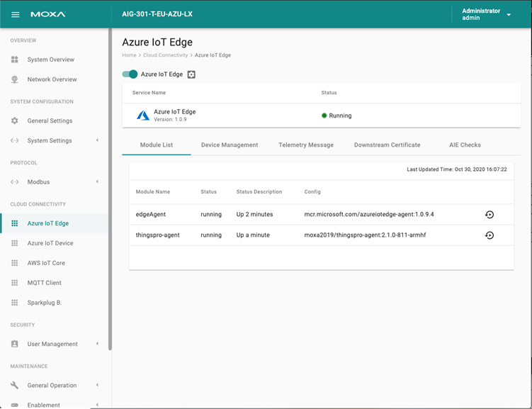Click the 'Up a minute' status description
532x409 pixels.
point(253,235)
